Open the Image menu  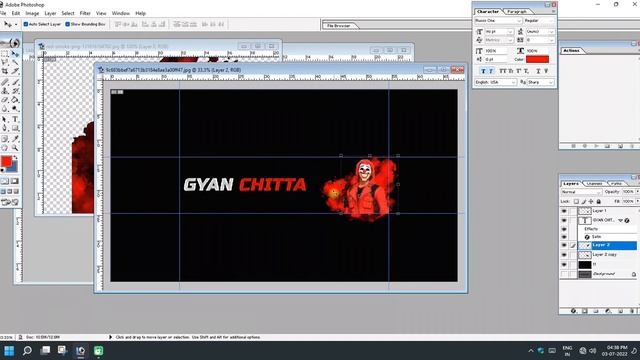(x=32, y=13)
